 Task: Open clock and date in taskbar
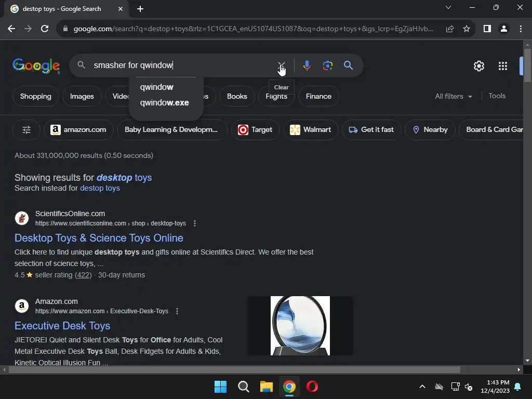click(495, 387)
